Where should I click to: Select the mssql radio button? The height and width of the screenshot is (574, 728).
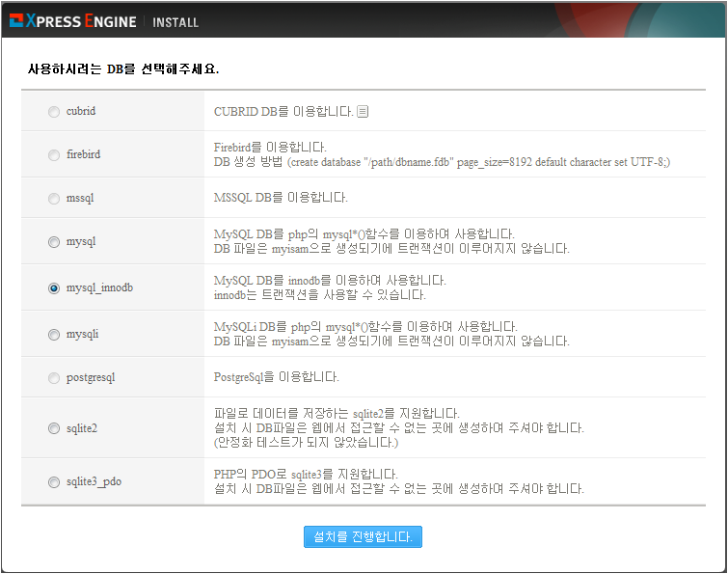pos(54,199)
